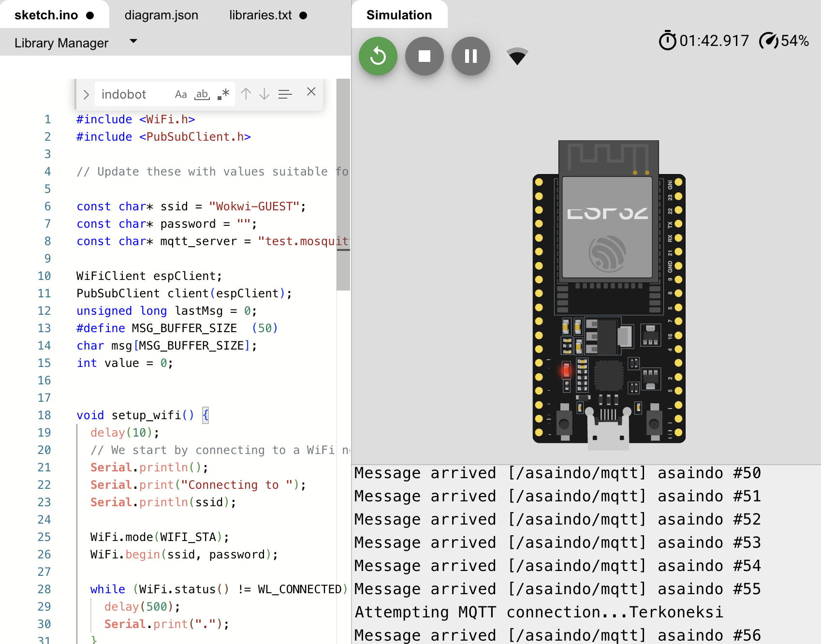Toggle match case in find box
This screenshot has height=644, width=821.
coord(181,94)
